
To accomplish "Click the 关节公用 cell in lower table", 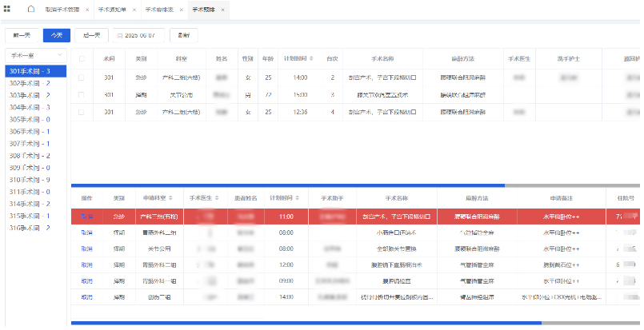I will pos(159,248).
